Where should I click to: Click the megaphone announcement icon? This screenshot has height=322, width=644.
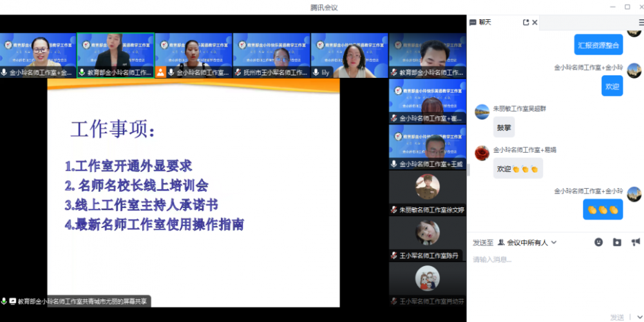(x=636, y=242)
